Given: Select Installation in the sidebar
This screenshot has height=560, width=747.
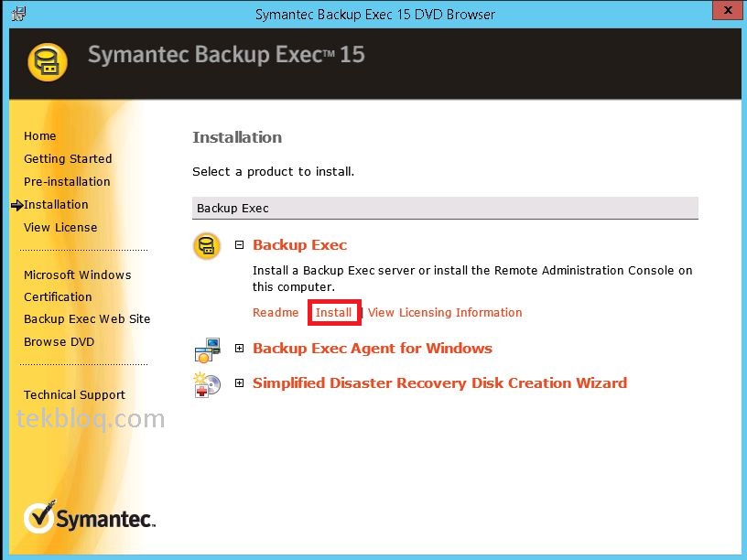Looking at the screenshot, I should (56, 205).
